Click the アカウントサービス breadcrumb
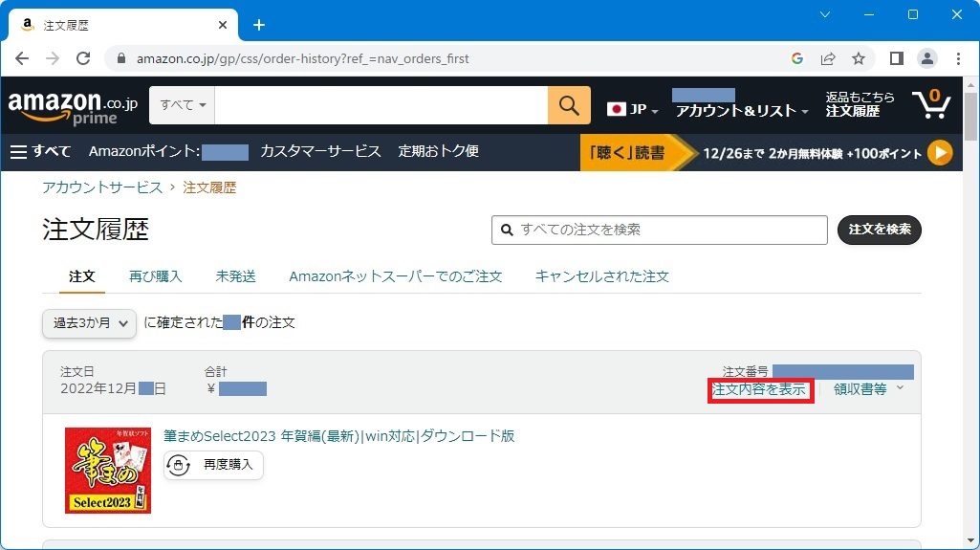Screen dimensions: 980x550 [x=102, y=187]
